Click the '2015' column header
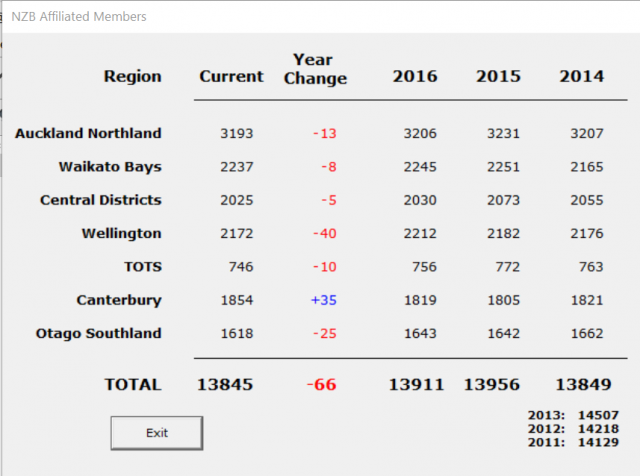The width and height of the screenshot is (640, 476). (x=498, y=76)
